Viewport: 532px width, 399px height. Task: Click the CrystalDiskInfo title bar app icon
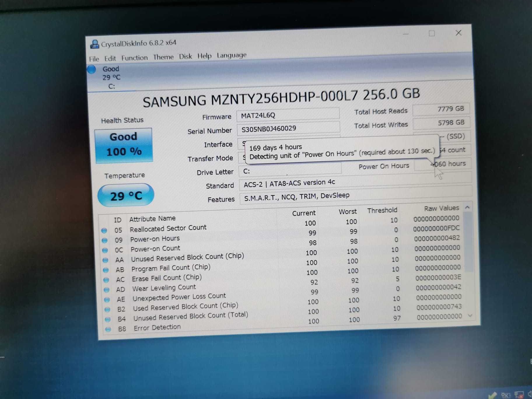[94, 44]
